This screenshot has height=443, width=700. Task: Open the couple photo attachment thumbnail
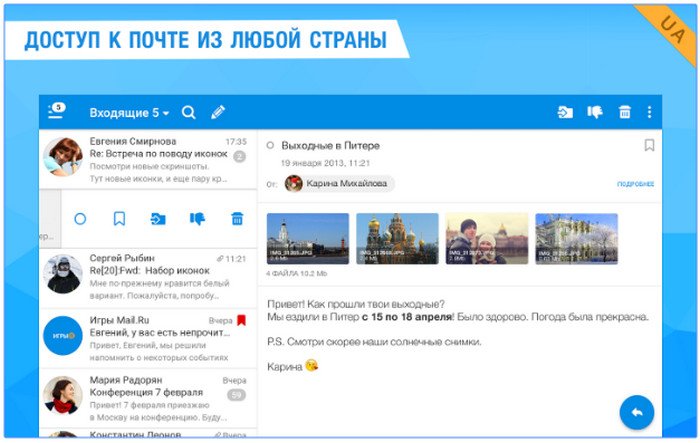tap(487, 238)
